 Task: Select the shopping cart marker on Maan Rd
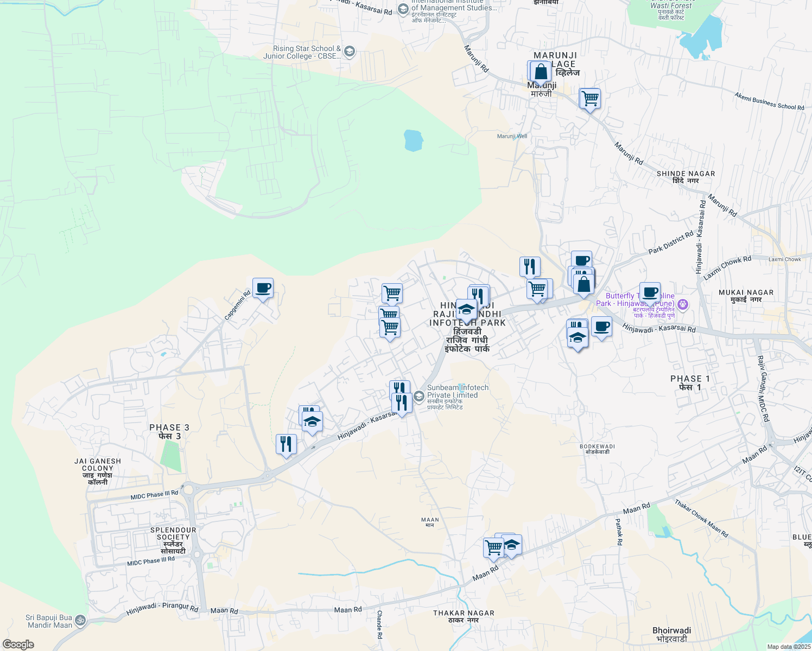pos(493,547)
